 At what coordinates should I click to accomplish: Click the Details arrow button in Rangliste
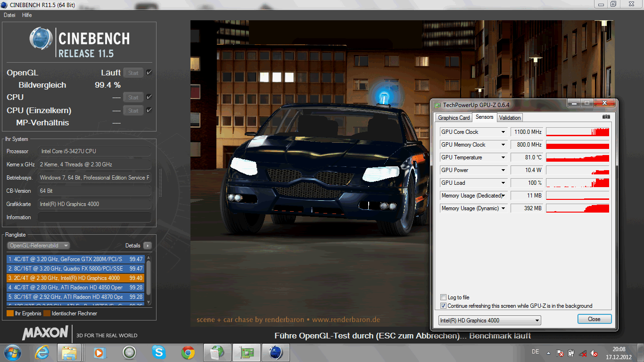tap(148, 246)
